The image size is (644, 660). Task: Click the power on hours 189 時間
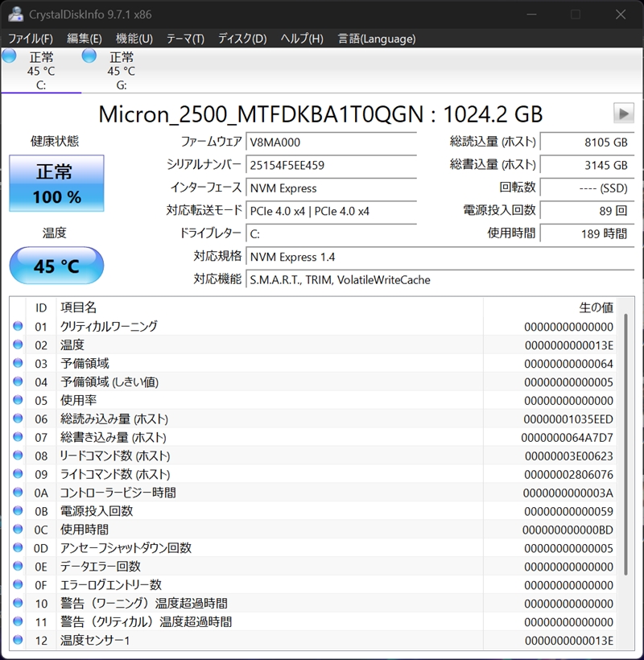[x=587, y=233]
